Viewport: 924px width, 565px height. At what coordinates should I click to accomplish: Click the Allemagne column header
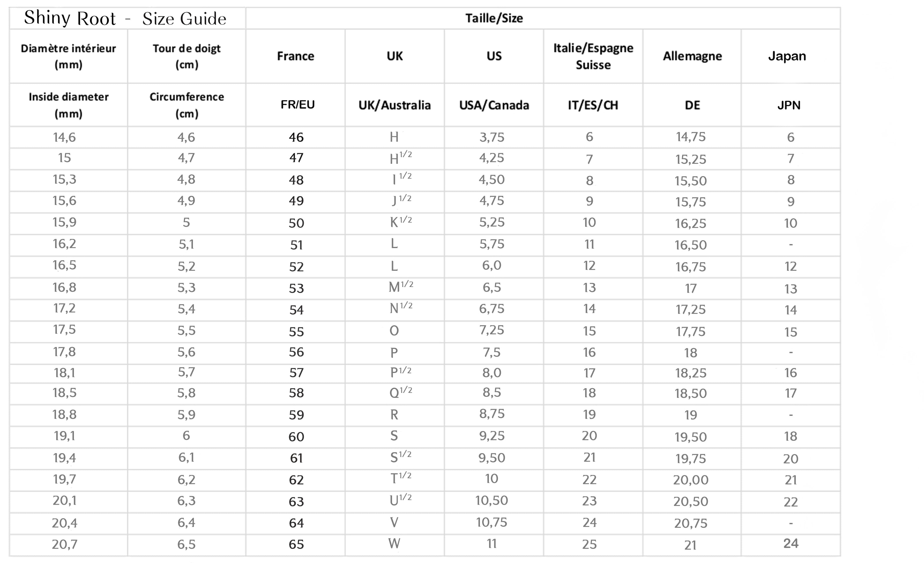(x=692, y=56)
